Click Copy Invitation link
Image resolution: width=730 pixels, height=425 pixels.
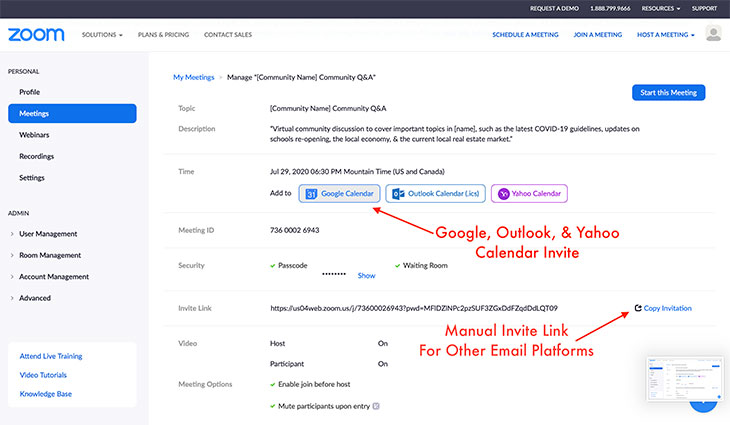coord(668,308)
